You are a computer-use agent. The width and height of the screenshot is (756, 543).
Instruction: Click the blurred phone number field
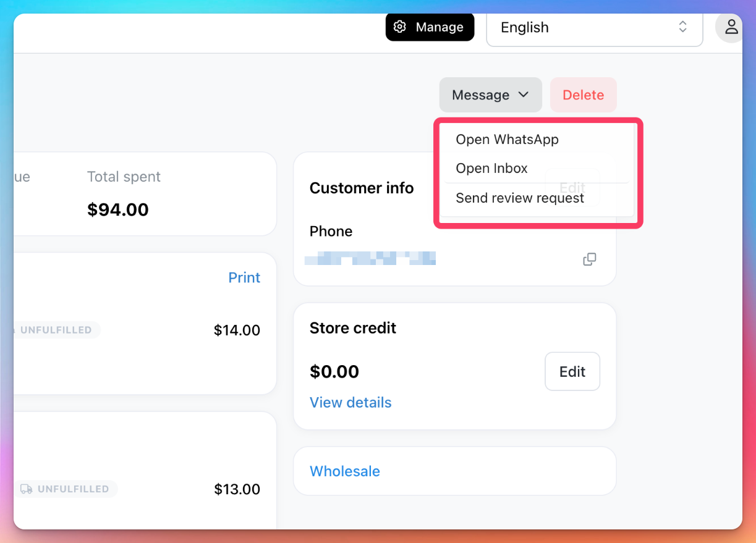[370, 258]
